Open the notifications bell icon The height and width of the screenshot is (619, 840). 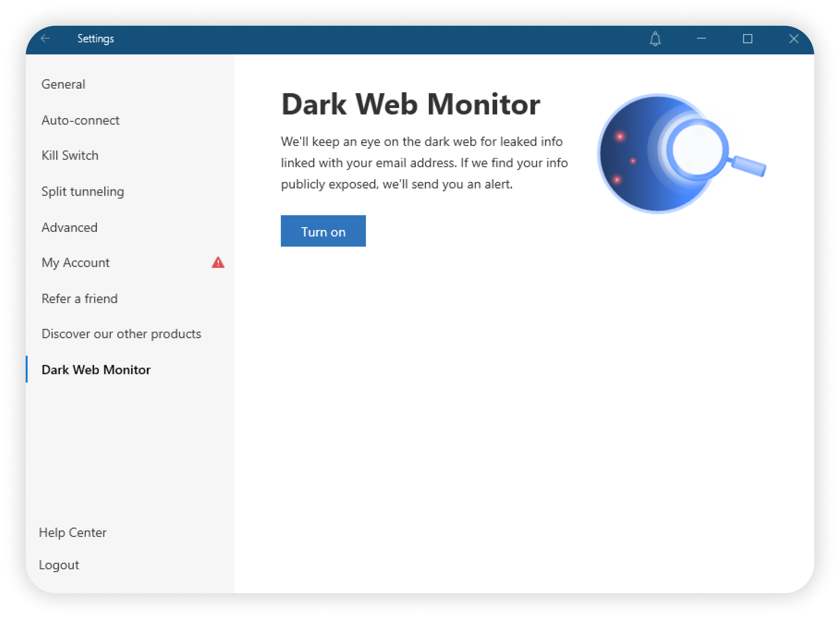point(655,39)
